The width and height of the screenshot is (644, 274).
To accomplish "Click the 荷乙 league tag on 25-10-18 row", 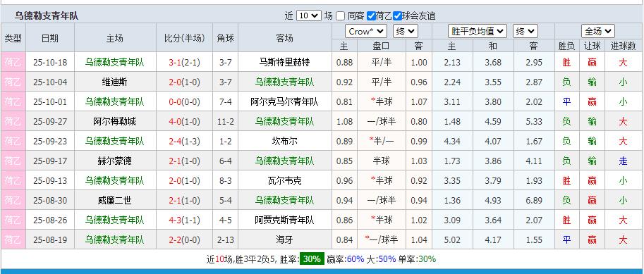I will click(x=13, y=63).
